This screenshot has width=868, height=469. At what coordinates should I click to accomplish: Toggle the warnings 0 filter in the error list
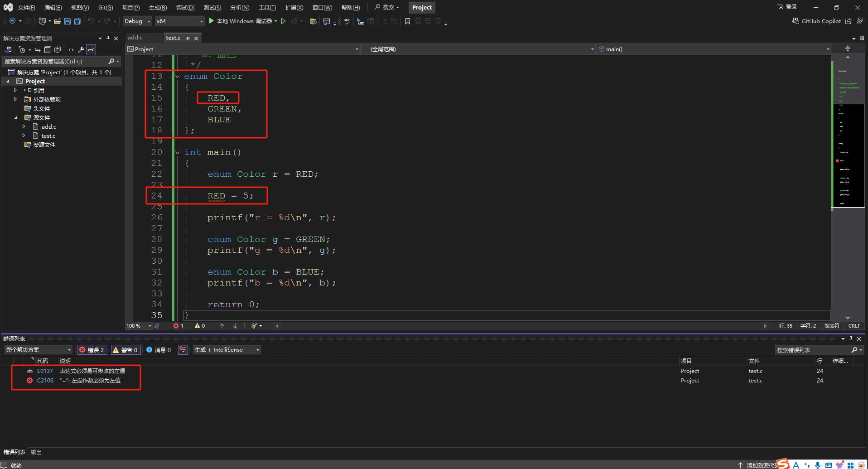(125, 350)
